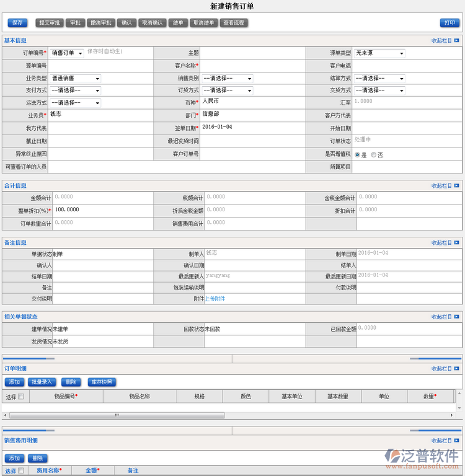465x476 pixels.
Task: Click the 主题 input field
Action: click(x=253, y=53)
